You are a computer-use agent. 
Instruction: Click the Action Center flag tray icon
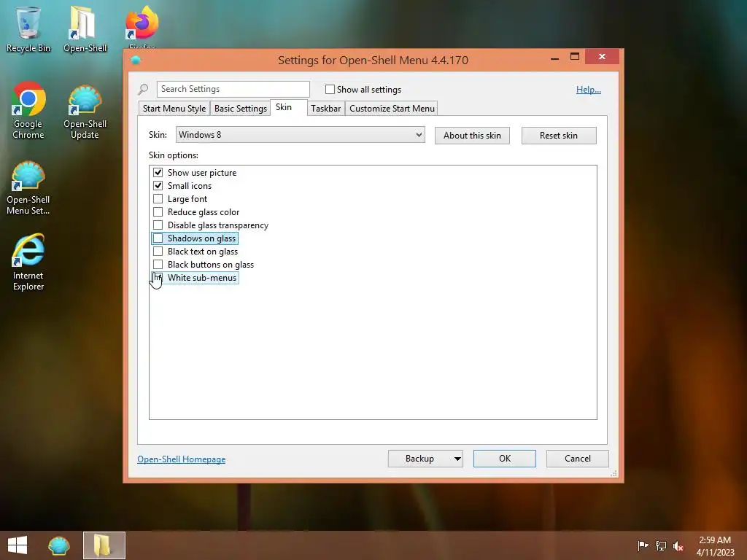click(x=643, y=545)
